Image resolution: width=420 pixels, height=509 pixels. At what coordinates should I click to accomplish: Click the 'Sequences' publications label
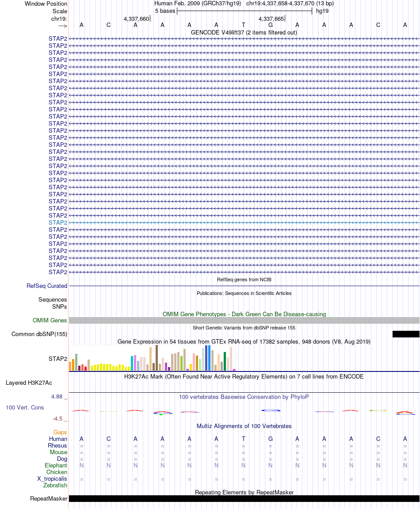pos(53,300)
